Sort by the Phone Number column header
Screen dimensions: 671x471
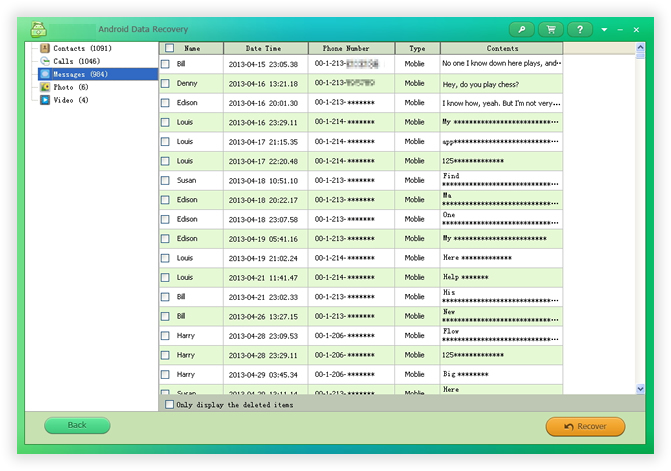(352, 48)
